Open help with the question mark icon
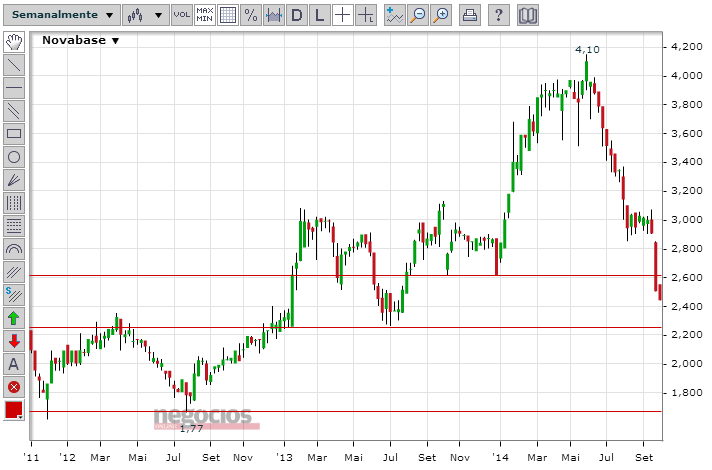The width and height of the screenshot is (712, 470). (499, 15)
